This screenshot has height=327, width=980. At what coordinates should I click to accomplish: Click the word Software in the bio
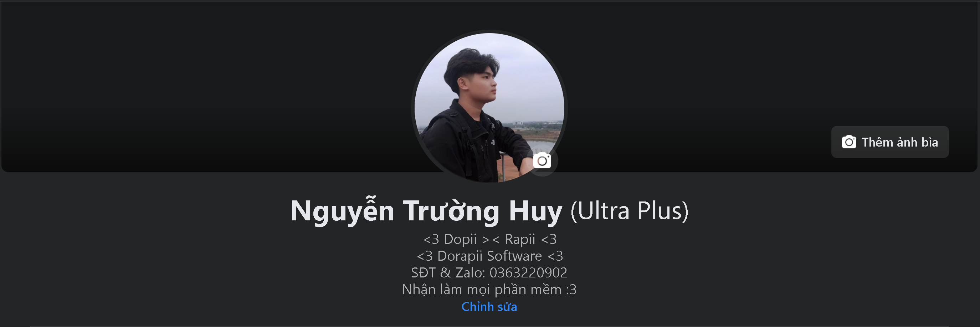[x=514, y=256]
